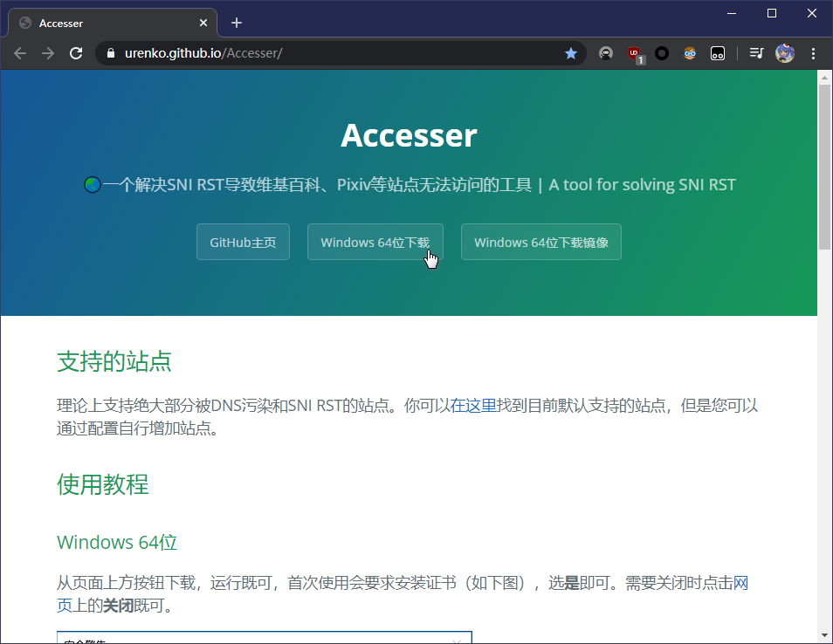The height and width of the screenshot is (644, 833).
Task: Open the media control playlist icon
Action: [x=756, y=53]
